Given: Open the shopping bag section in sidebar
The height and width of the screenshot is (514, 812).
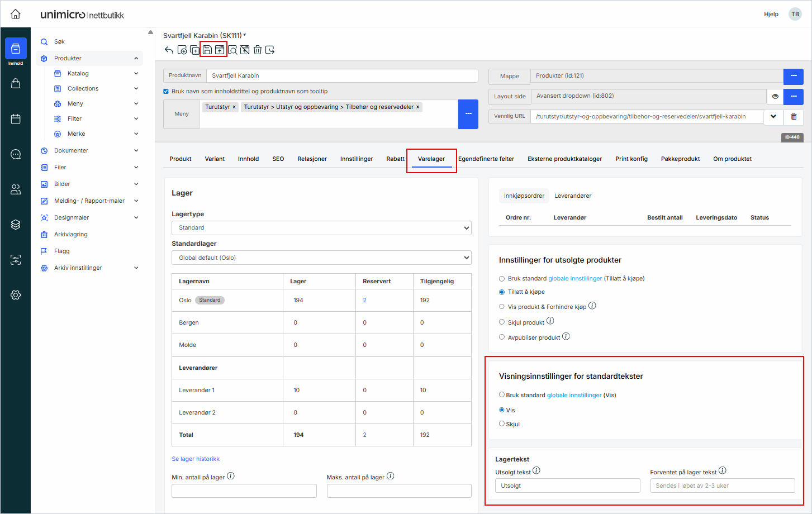Looking at the screenshot, I should (16, 84).
